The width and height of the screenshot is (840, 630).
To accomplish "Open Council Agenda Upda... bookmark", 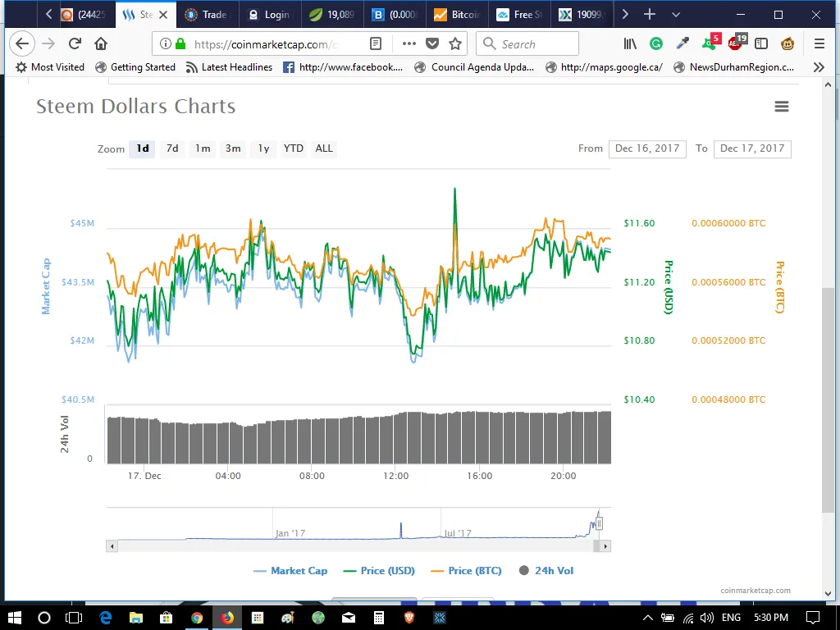I will [475, 67].
